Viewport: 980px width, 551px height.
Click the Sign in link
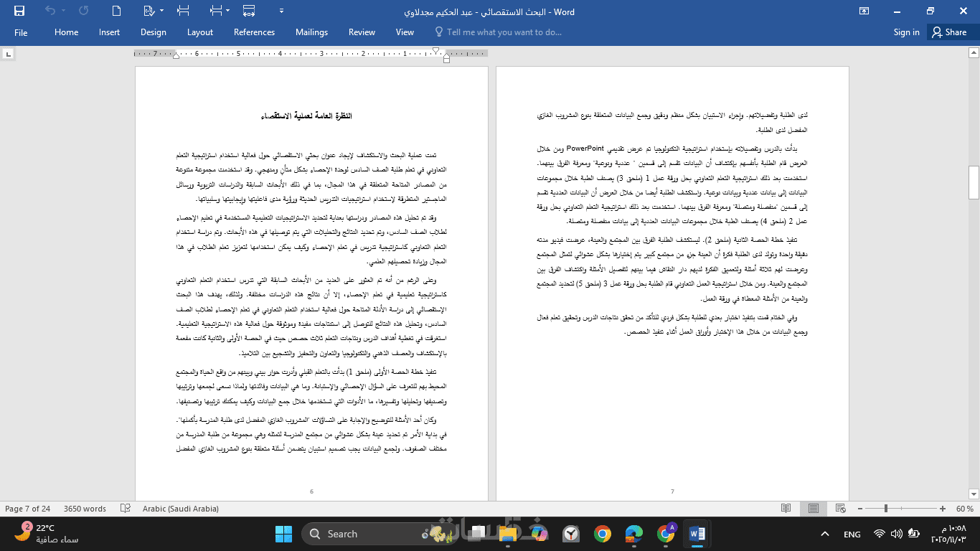tap(907, 32)
